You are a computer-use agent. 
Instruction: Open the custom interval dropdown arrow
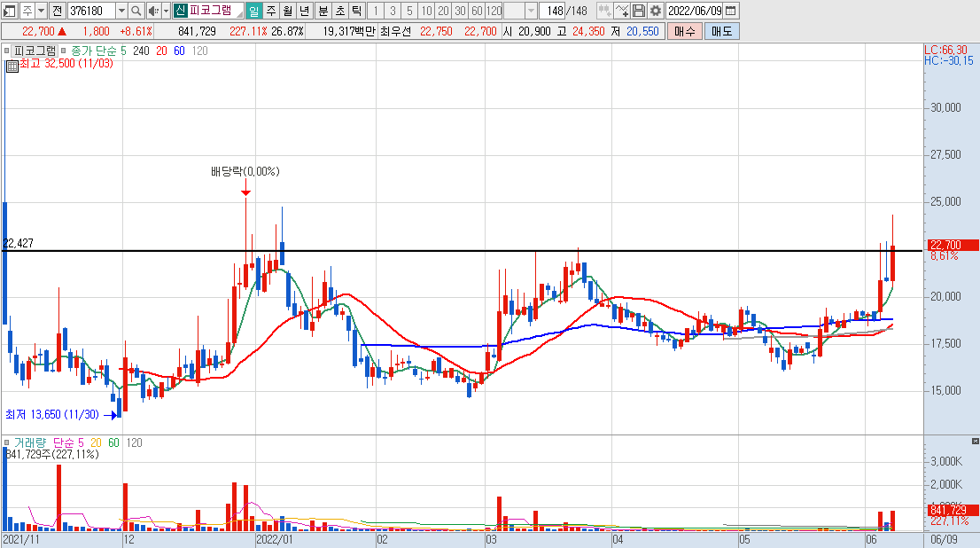point(532,11)
